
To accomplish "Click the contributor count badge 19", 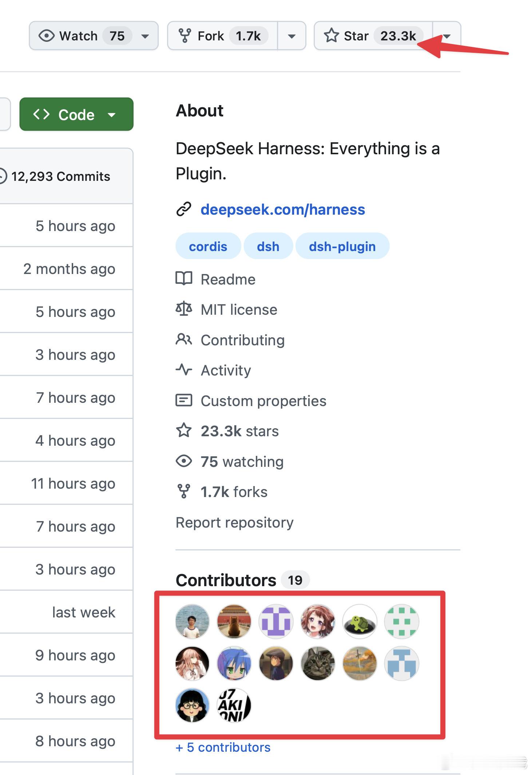I will (295, 580).
